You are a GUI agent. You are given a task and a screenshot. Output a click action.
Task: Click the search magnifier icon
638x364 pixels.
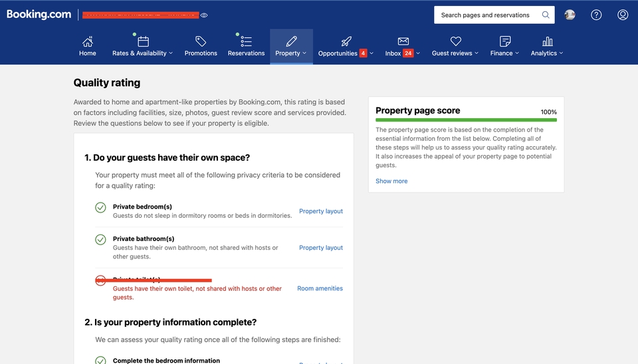click(x=546, y=15)
